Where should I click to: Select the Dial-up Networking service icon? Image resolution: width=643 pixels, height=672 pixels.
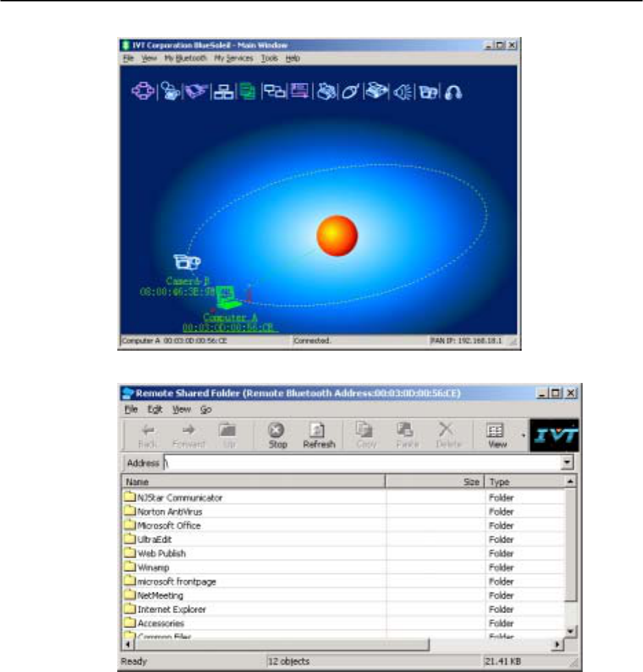[171, 91]
